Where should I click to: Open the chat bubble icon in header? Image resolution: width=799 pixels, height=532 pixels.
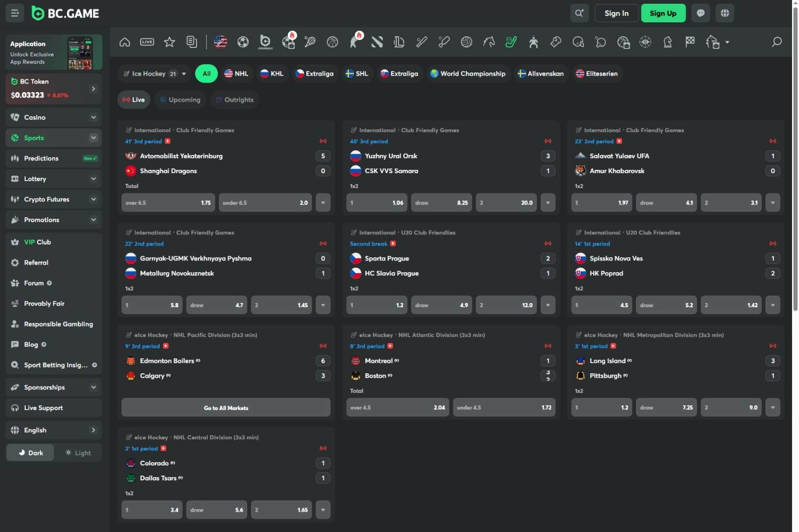[x=701, y=13]
